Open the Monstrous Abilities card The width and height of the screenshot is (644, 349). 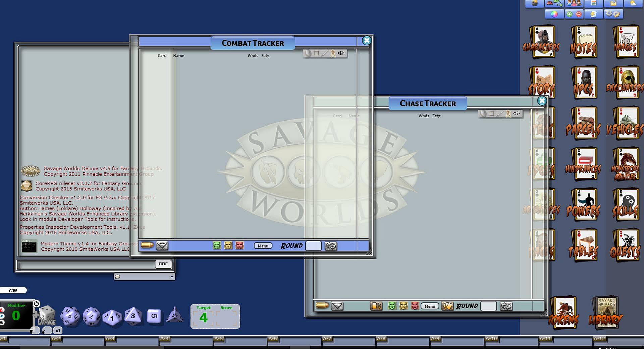[x=625, y=164]
